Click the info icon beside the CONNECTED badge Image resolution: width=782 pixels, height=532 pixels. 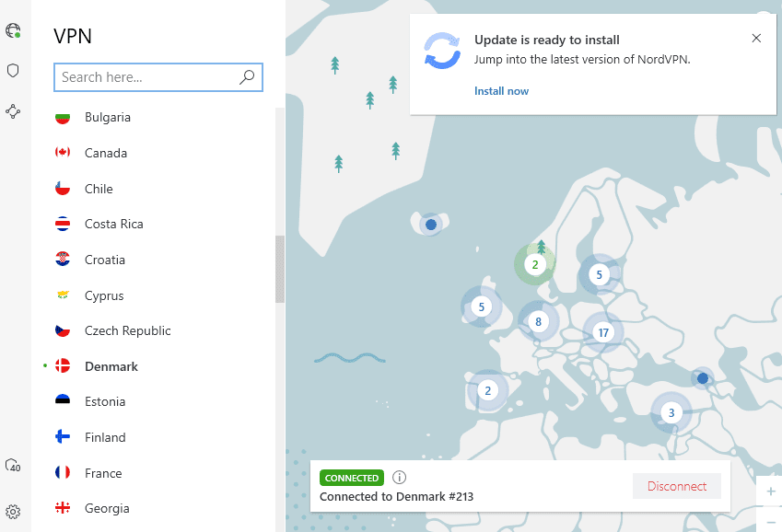coord(399,477)
